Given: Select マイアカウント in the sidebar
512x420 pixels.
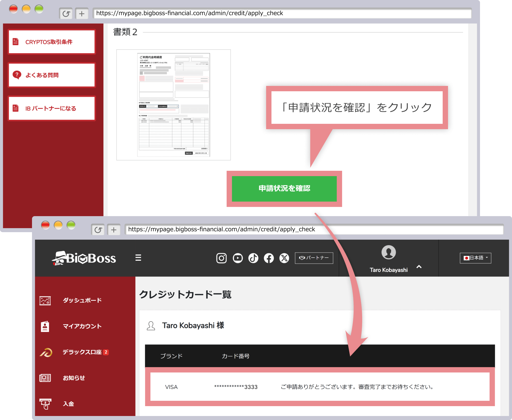Looking at the screenshot, I should pyautogui.click(x=82, y=326).
